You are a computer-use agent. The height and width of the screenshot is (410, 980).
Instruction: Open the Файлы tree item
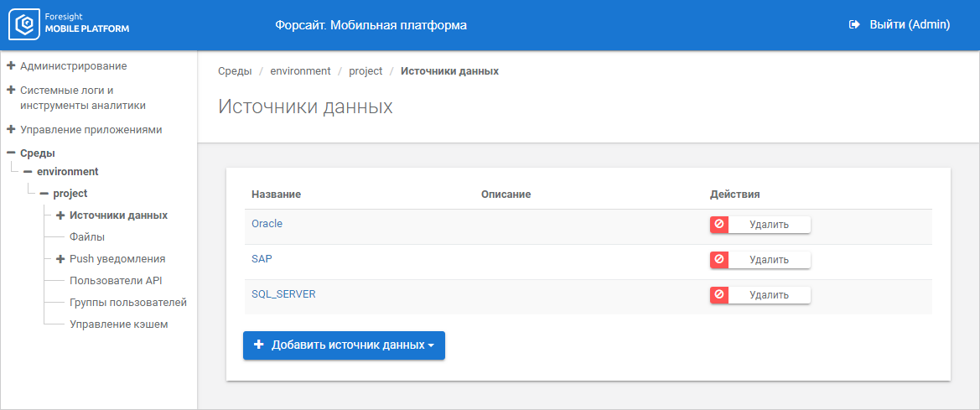click(x=87, y=237)
